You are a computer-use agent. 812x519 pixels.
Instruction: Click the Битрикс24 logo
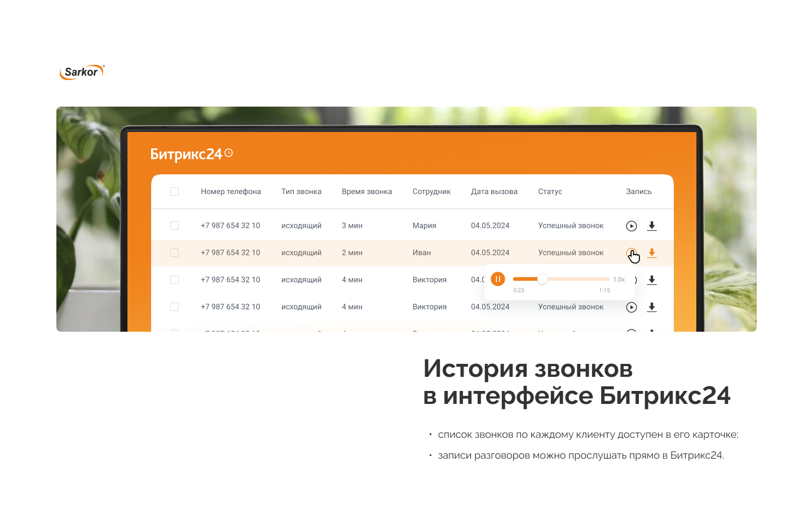(x=186, y=154)
